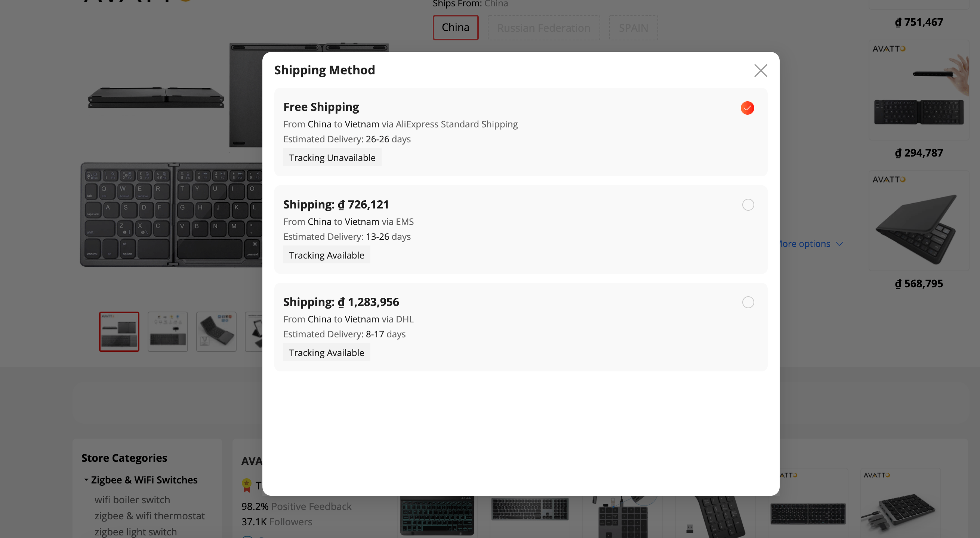Select SPAIN ships-from option
Image resolution: width=980 pixels, height=538 pixels.
pos(633,28)
